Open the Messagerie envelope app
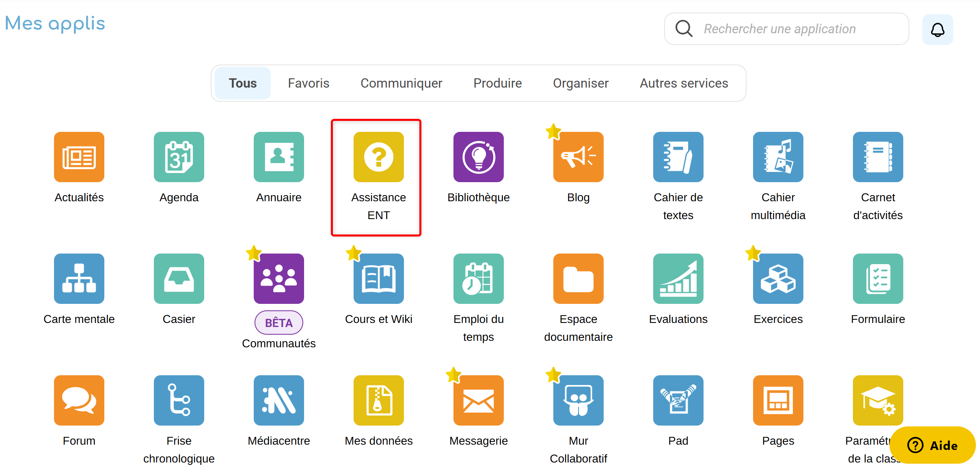The image size is (980, 471). (479, 400)
